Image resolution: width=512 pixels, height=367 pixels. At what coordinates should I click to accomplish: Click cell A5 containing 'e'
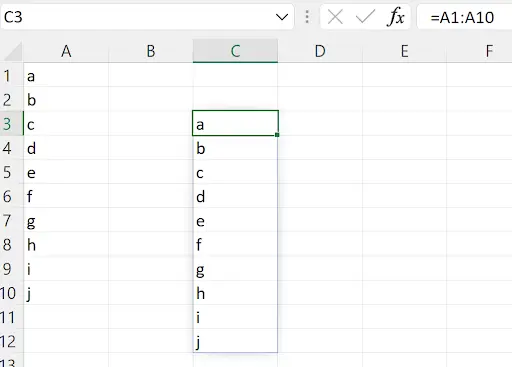66,172
